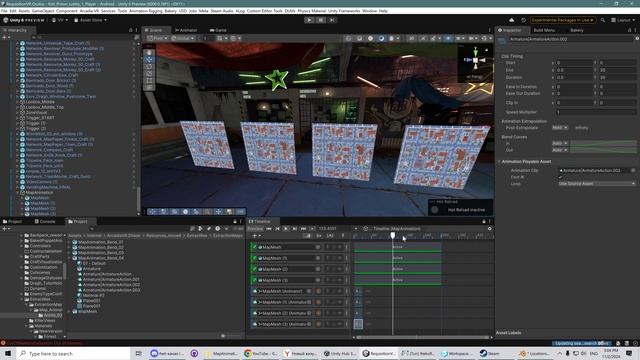The width and height of the screenshot is (640, 360).
Task: Toggle checkbox on MapMesh (3) activation track
Action: pyautogui.click(x=254, y=280)
